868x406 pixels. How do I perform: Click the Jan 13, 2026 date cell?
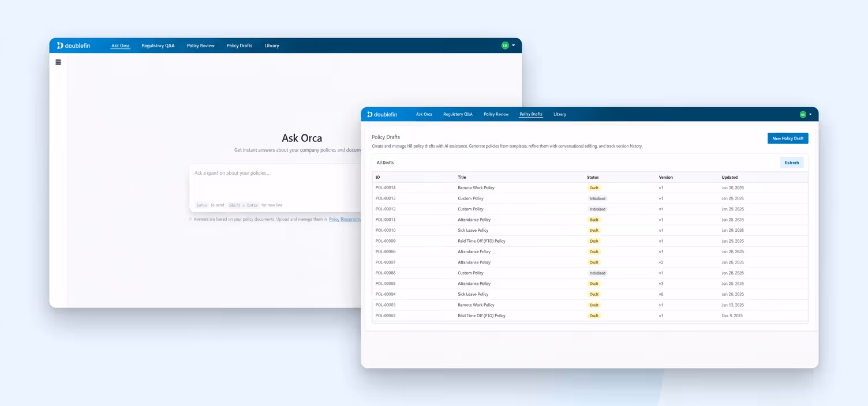click(x=733, y=305)
